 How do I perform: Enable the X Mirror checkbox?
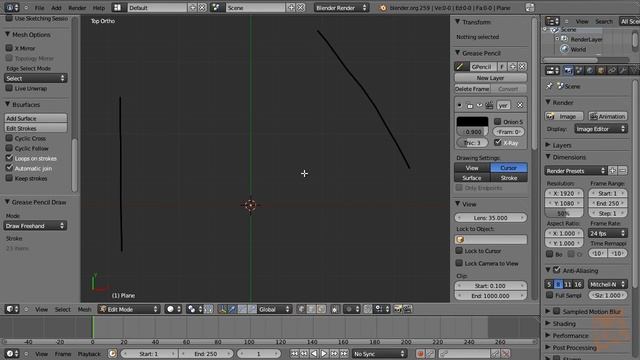[x=9, y=48]
